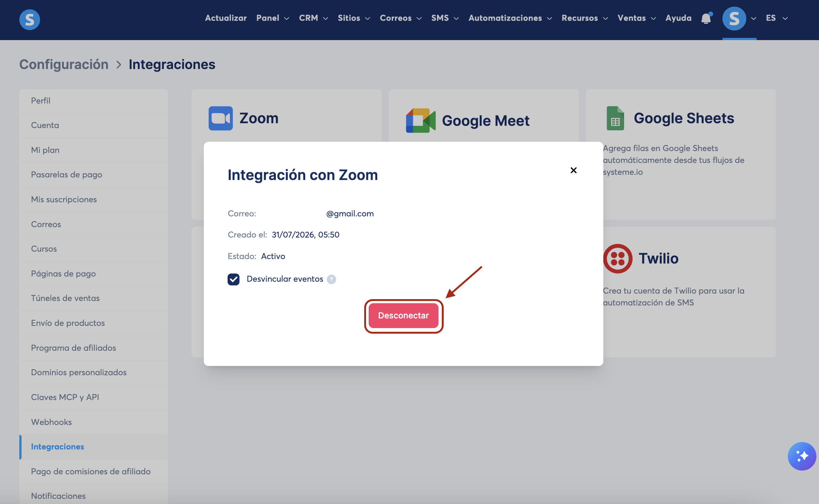Click the Google Meet logo icon

pos(421,121)
